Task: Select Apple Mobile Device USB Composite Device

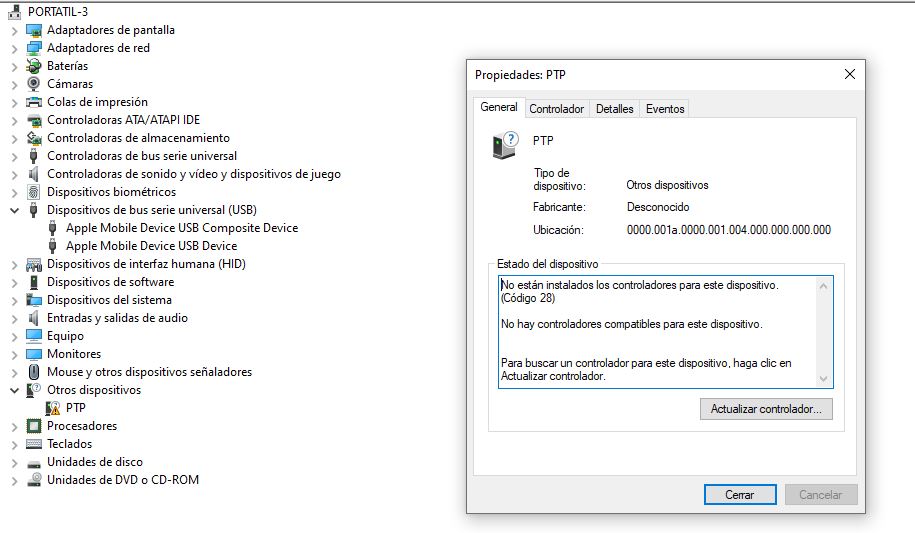Action: click(181, 228)
